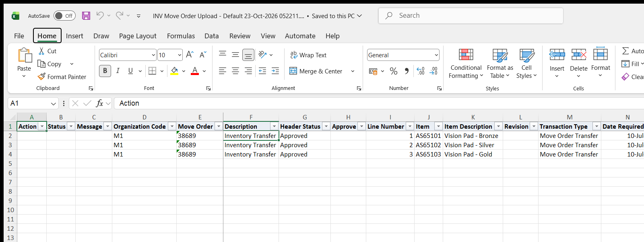Viewport: 644px width, 242px height.
Task: Click the Borders icon
Action: pyautogui.click(x=153, y=71)
